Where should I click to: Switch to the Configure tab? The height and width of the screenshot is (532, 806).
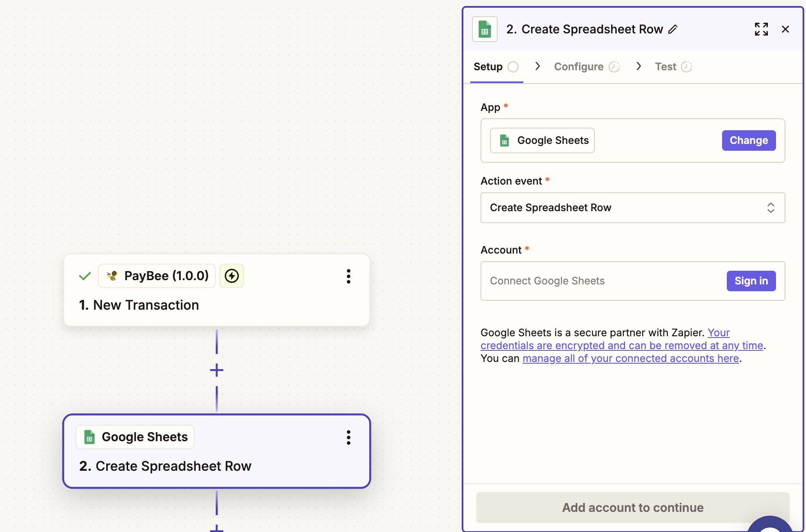(x=579, y=67)
